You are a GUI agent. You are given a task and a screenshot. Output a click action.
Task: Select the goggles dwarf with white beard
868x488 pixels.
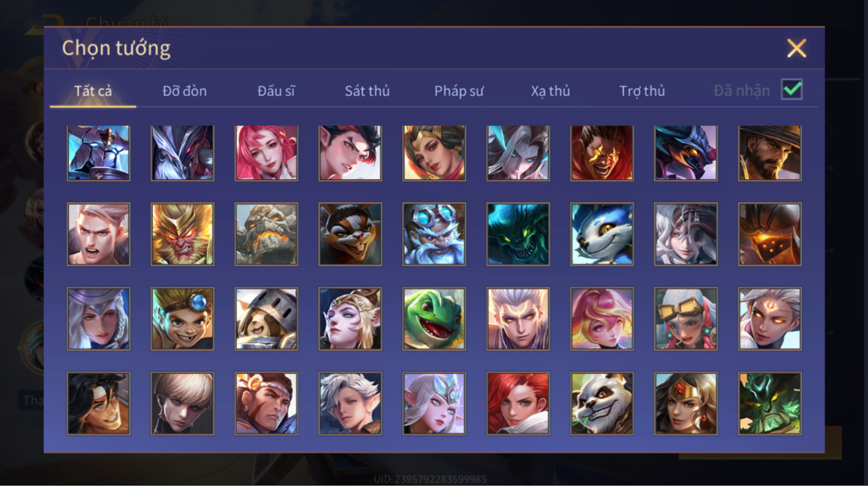(434, 234)
